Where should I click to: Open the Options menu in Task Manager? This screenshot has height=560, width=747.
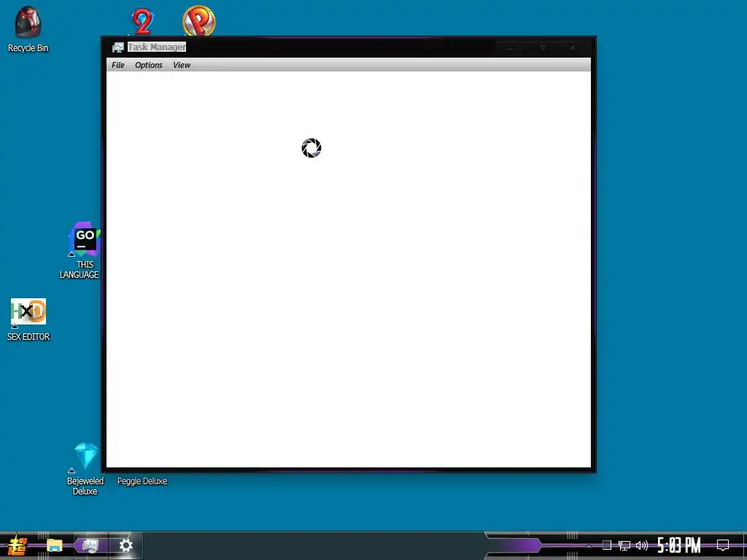(149, 65)
